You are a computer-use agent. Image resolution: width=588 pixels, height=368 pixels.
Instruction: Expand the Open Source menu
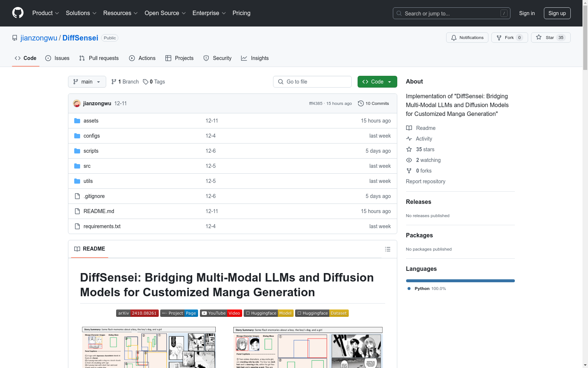pos(165,13)
